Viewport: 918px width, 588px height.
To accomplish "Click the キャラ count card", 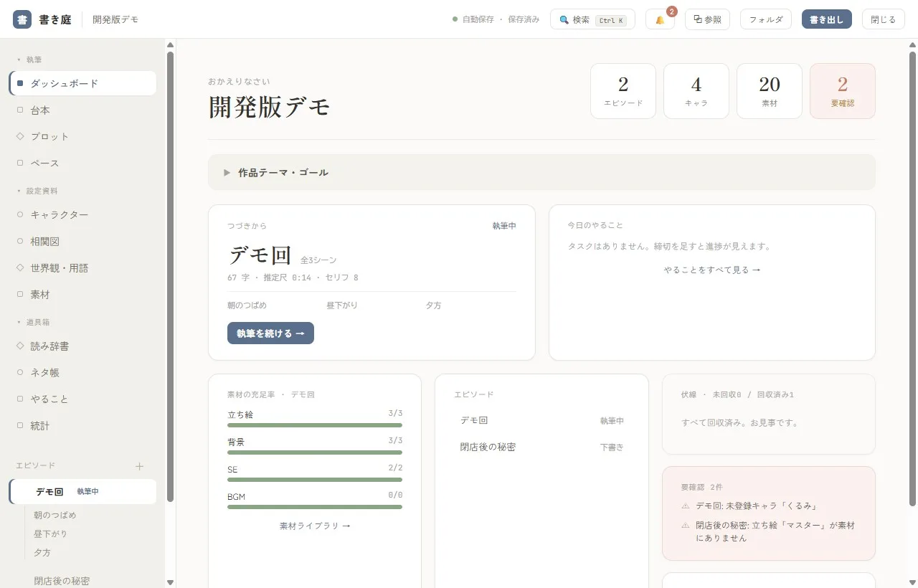I will pyautogui.click(x=696, y=91).
